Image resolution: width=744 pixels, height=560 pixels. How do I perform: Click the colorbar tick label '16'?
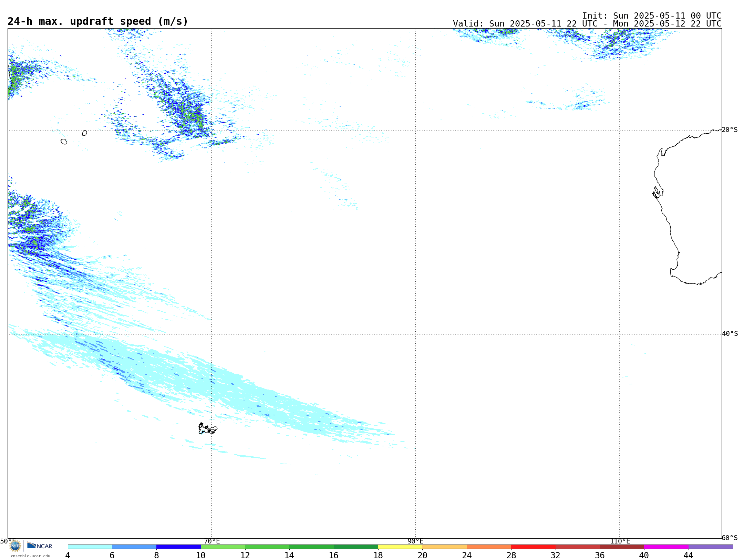[334, 556]
